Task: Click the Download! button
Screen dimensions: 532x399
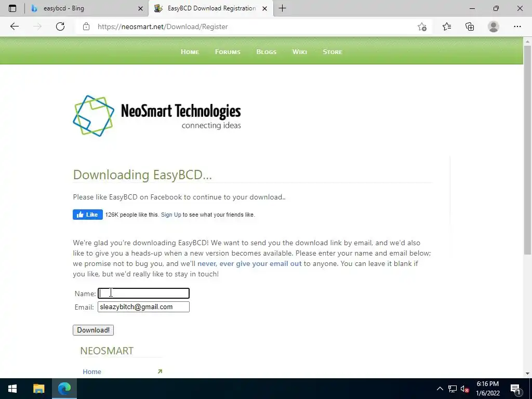Action: pyautogui.click(x=94, y=330)
